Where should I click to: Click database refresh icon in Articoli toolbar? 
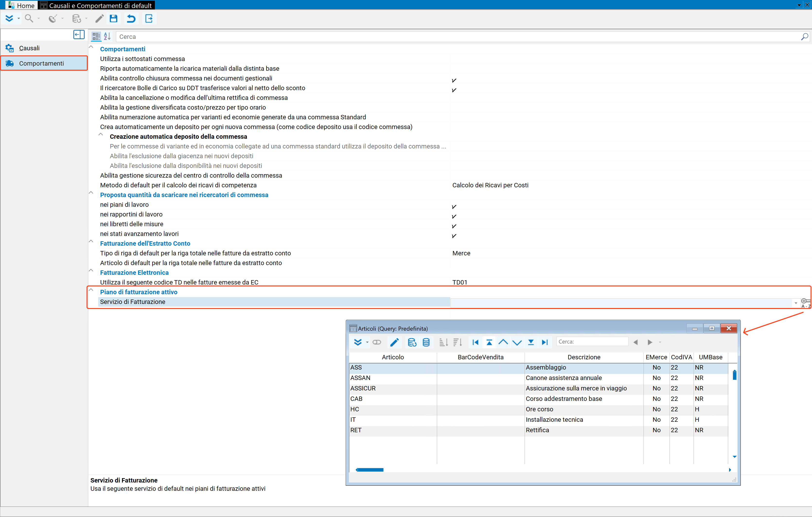click(412, 342)
